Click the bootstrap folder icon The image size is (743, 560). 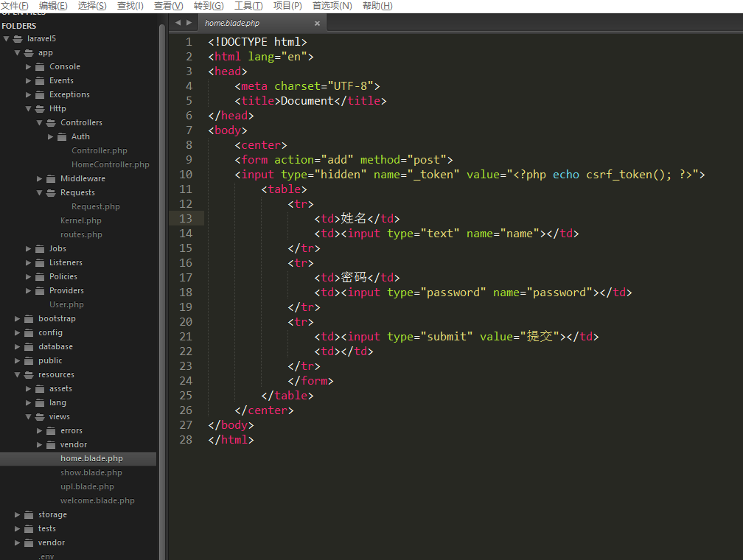pos(29,318)
